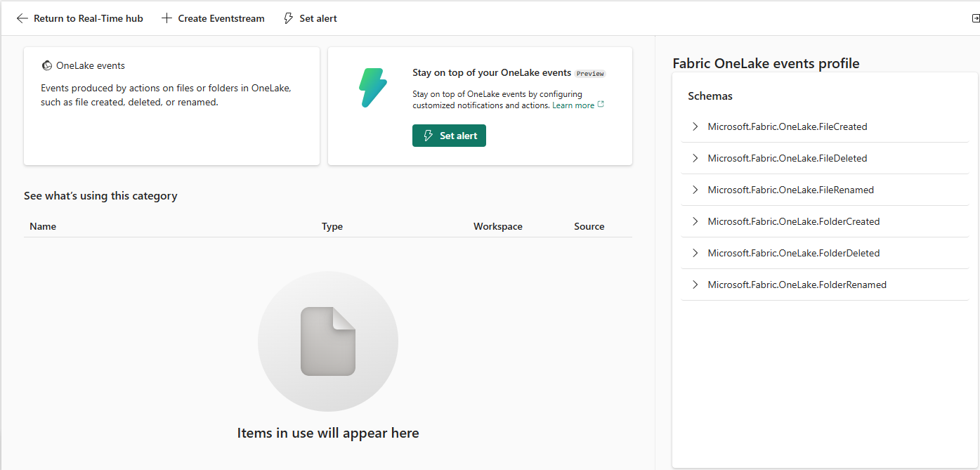Select Microsoft.Fabric.OneLake.FileDeleted schema text

(788, 158)
